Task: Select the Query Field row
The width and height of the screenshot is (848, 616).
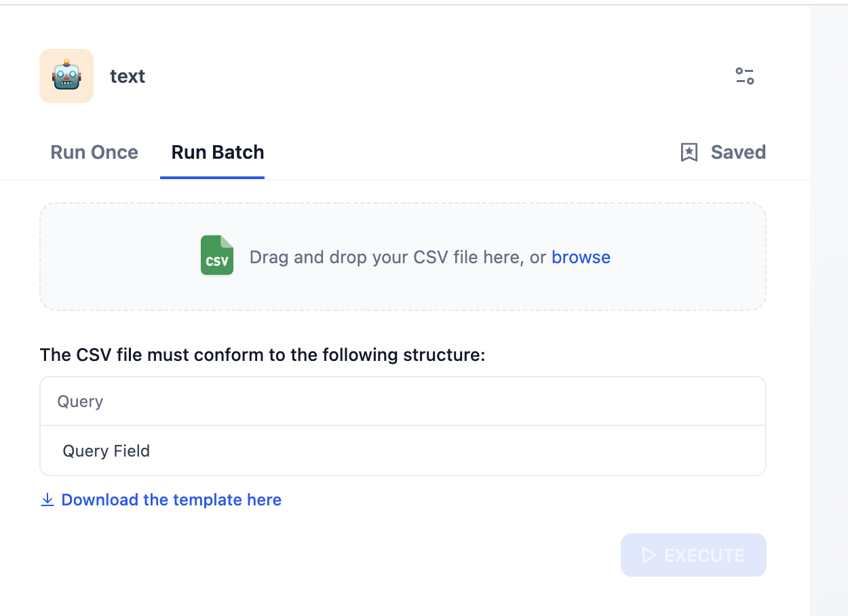Action: tap(107, 451)
